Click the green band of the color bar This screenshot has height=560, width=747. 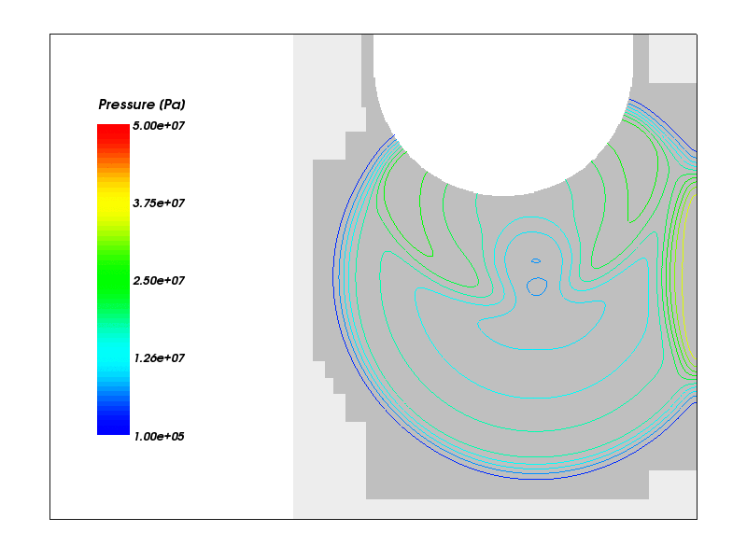[113, 280]
